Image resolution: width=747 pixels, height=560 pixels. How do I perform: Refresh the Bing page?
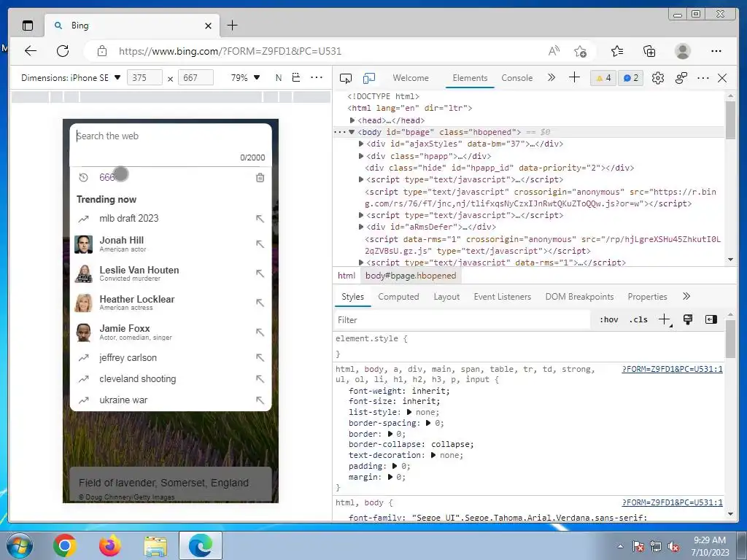tap(63, 51)
